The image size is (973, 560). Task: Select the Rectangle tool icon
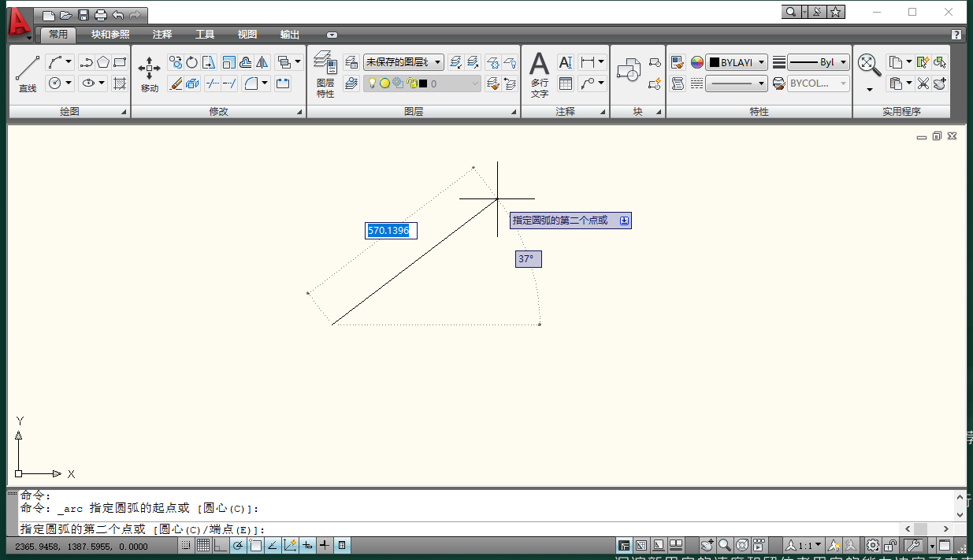(x=120, y=62)
